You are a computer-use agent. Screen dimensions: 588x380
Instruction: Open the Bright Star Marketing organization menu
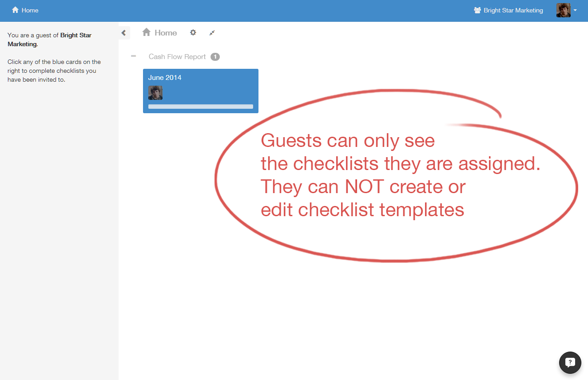point(513,10)
